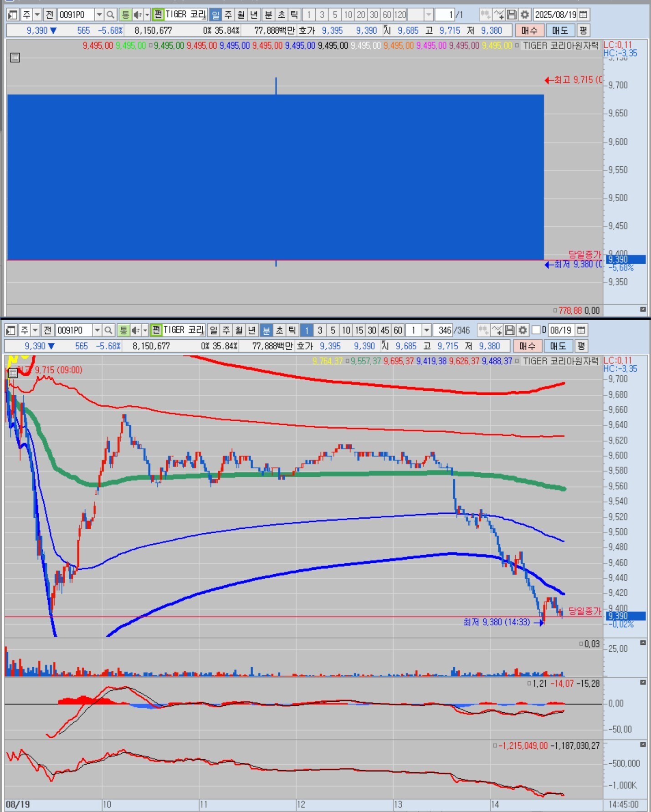Click 매수 buy button in lower chart
The width and height of the screenshot is (651, 812).
(x=528, y=346)
